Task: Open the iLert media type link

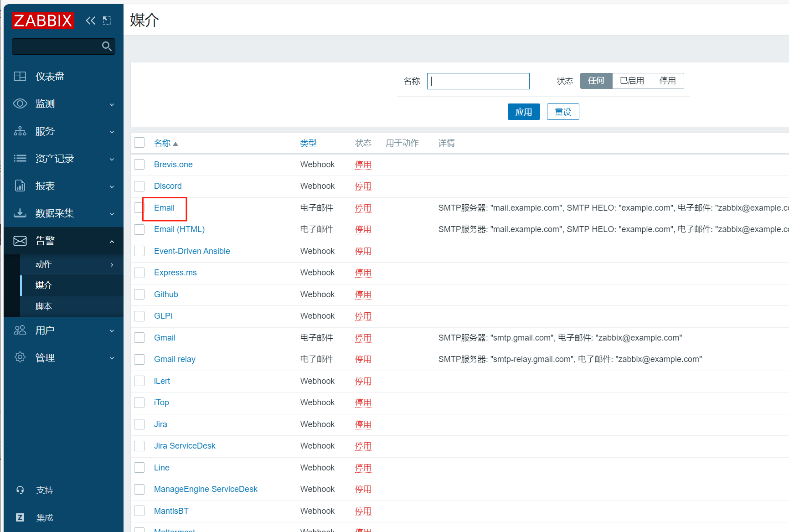Action: point(162,381)
